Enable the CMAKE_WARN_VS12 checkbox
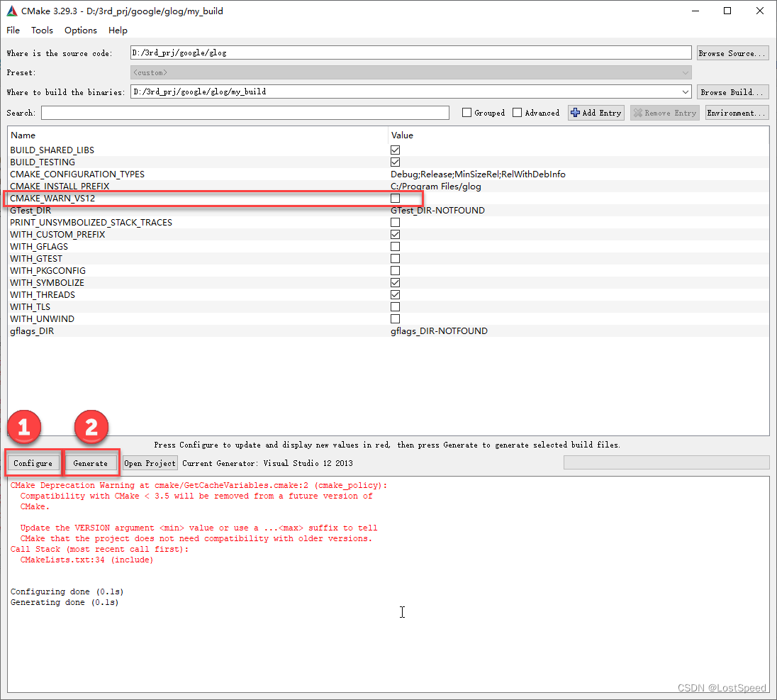777x700 pixels. pos(395,199)
